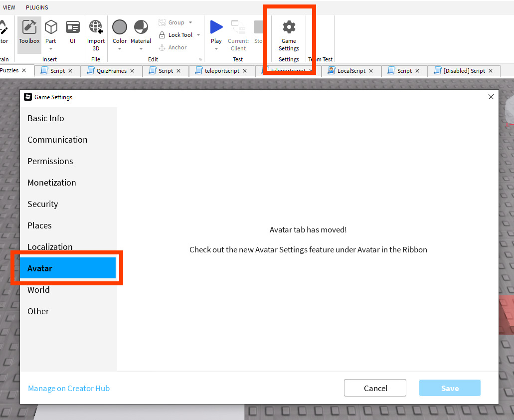514x420 pixels.
Task: Select Localization settings page
Action: 68,247
